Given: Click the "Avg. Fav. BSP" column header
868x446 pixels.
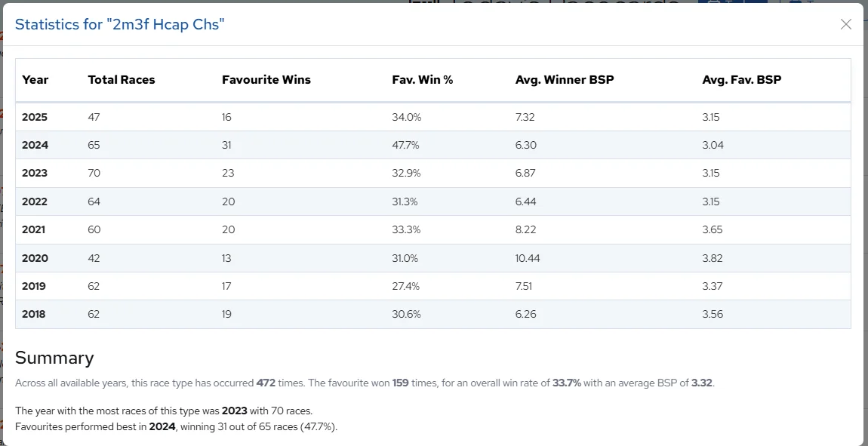Looking at the screenshot, I should pyautogui.click(x=742, y=80).
